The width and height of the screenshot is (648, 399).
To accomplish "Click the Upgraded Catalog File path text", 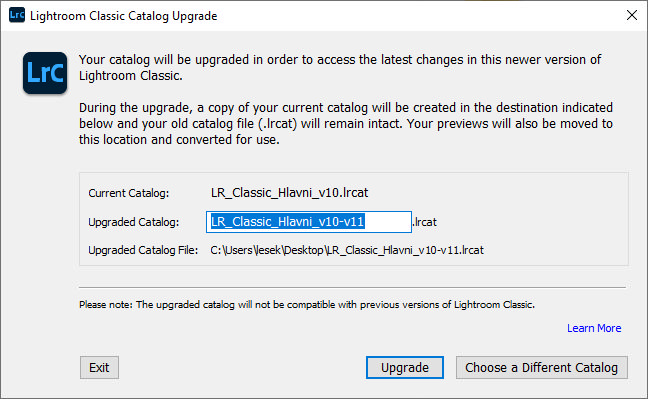I will pyautogui.click(x=347, y=250).
